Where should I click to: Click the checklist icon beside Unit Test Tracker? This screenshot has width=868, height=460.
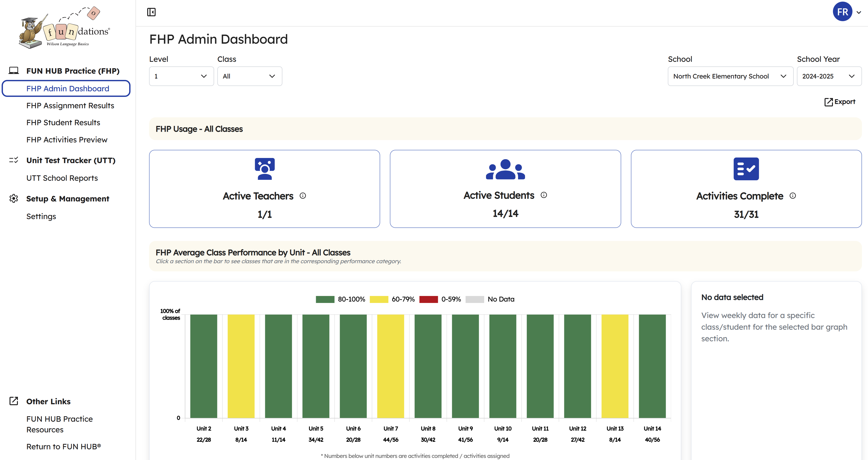[x=14, y=160]
